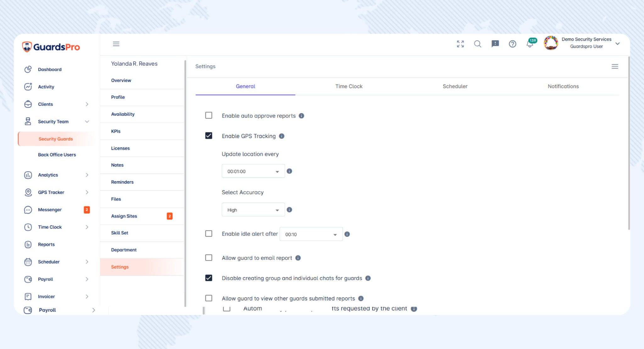
Task: Click the GuardsPro logo
Action: tap(51, 47)
